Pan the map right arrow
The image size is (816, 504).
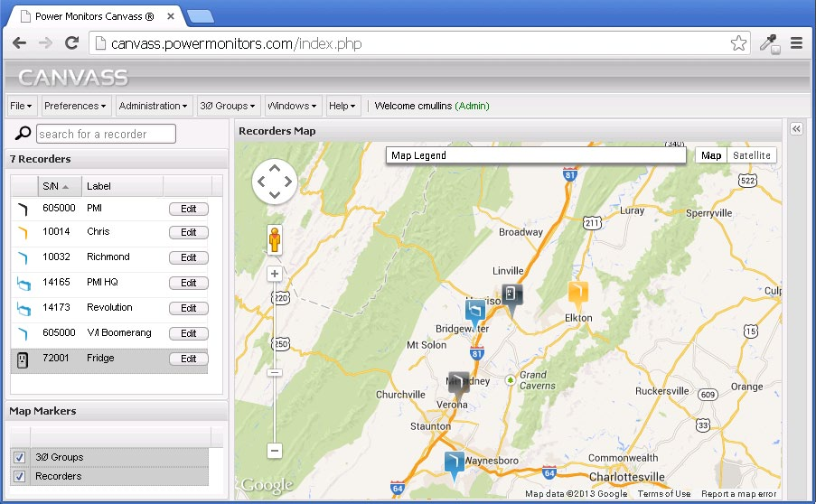point(287,182)
